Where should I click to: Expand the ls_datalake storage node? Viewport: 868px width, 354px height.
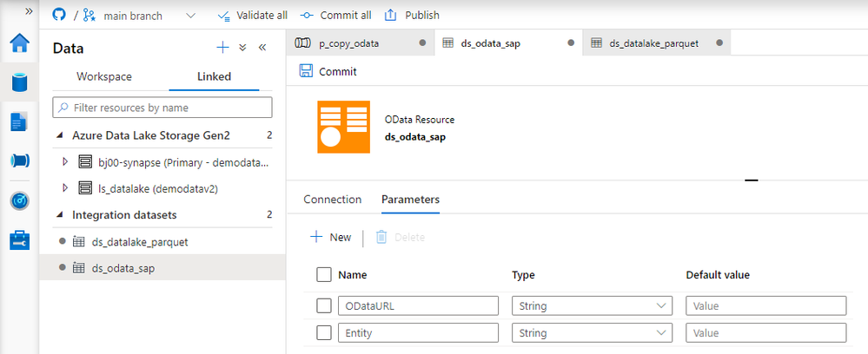coord(66,187)
